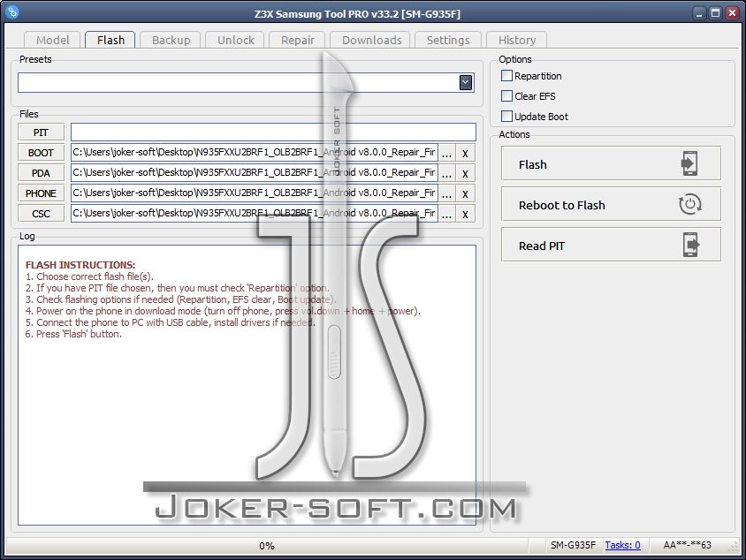Go to the Unlock tab
Image resolution: width=746 pixels, height=560 pixels.
pos(235,40)
